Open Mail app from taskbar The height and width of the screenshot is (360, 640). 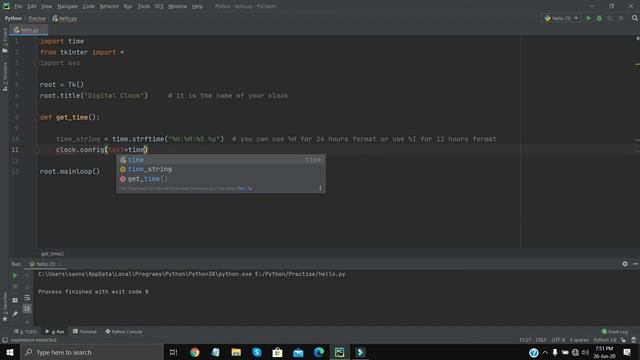pyautogui.click(x=298, y=352)
